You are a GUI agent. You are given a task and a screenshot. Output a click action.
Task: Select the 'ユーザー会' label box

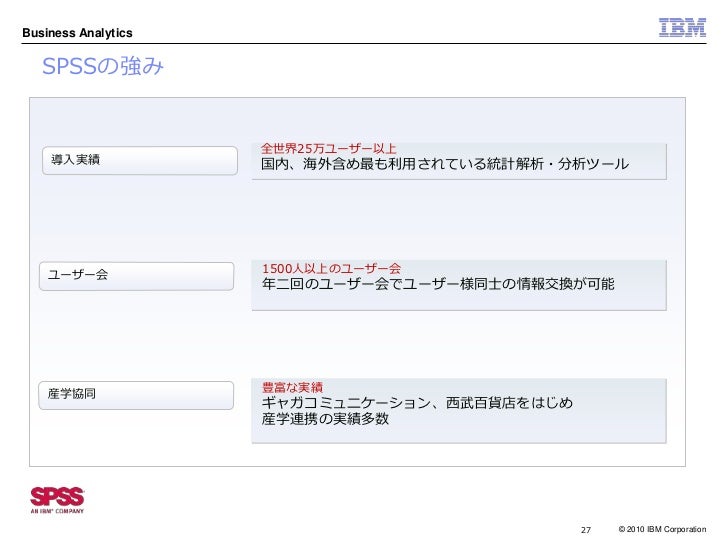click(x=136, y=276)
